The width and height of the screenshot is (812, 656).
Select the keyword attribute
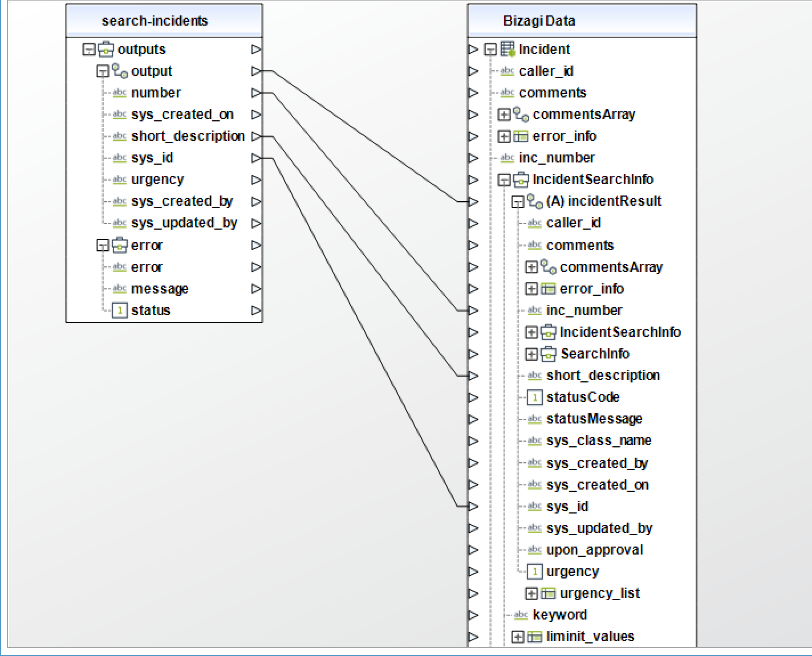560,615
